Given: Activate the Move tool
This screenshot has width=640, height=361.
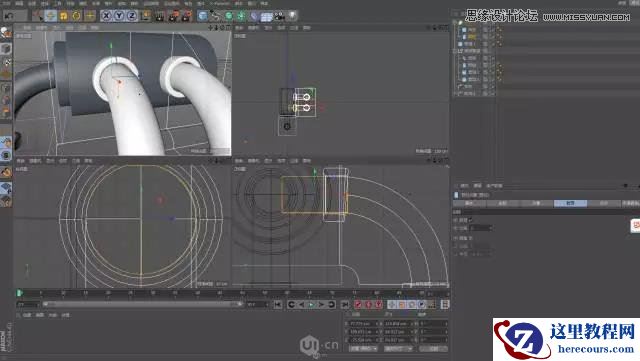Looking at the screenshot, I should pyautogui.click(x=51, y=16).
